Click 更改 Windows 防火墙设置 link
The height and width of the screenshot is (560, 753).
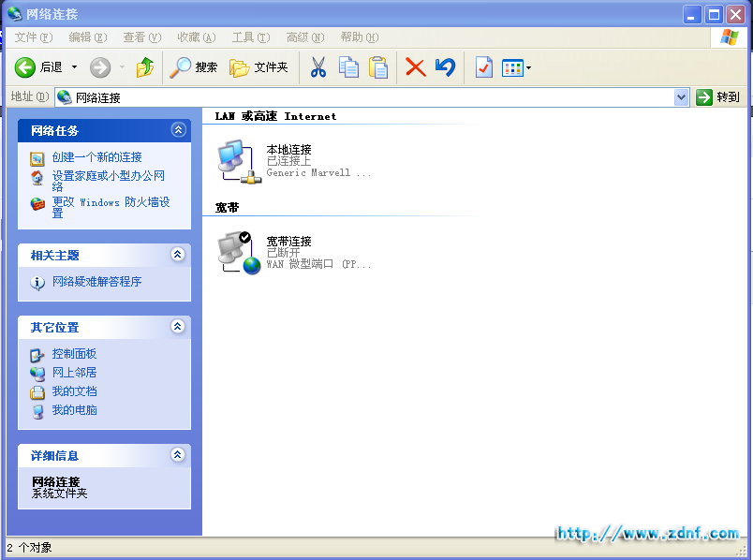pyautogui.click(x=111, y=208)
